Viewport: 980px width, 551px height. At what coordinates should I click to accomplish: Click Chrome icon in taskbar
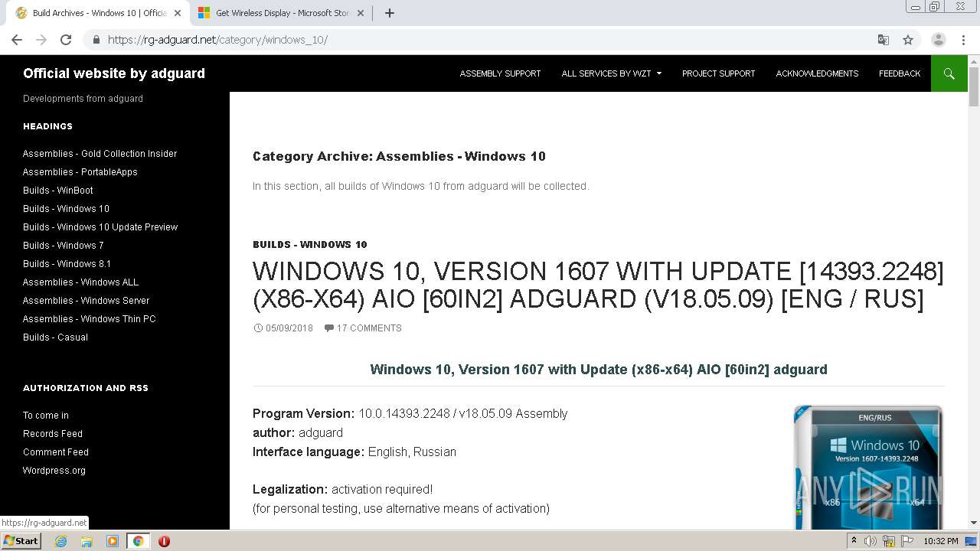coord(138,541)
